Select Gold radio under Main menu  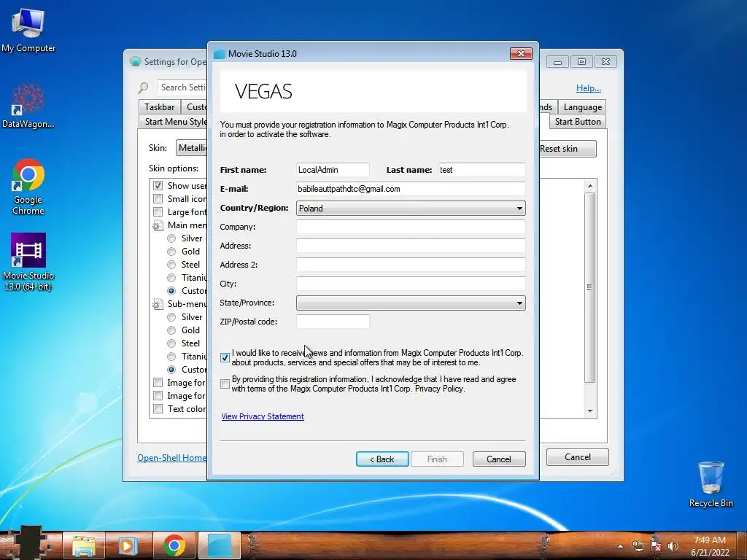tap(171, 252)
